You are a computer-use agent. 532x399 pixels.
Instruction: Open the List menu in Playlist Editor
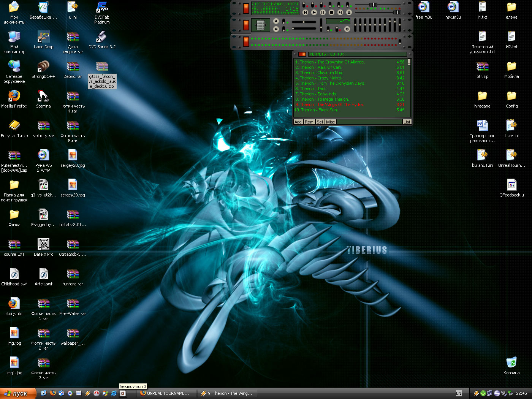tap(407, 122)
